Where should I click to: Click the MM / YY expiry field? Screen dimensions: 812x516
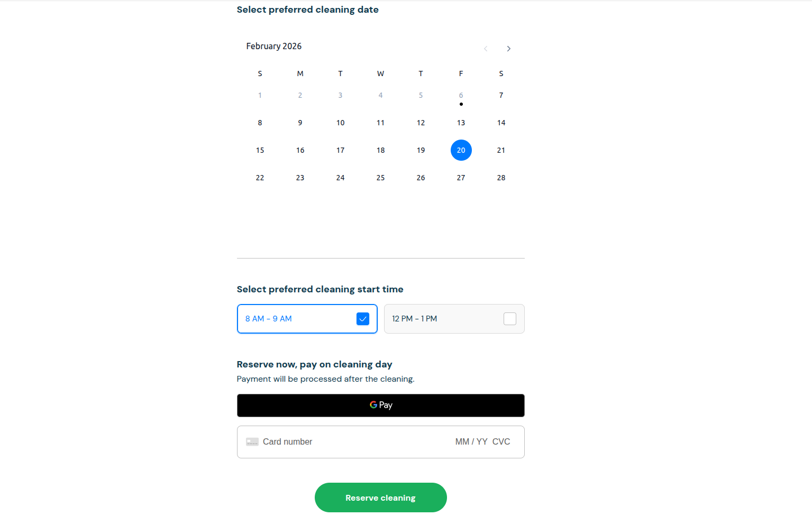pos(471,442)
